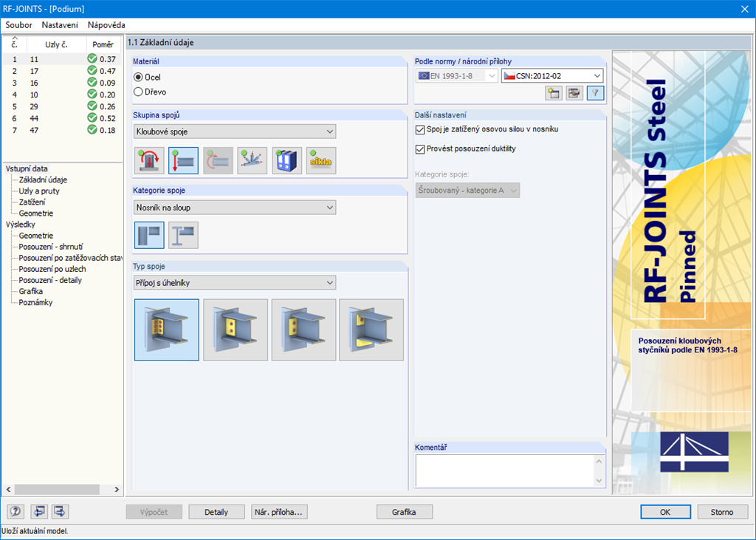Viewport: 756px width, 540px height.
Task: Select the Dřevo material radio button
Action: point(138,92)
